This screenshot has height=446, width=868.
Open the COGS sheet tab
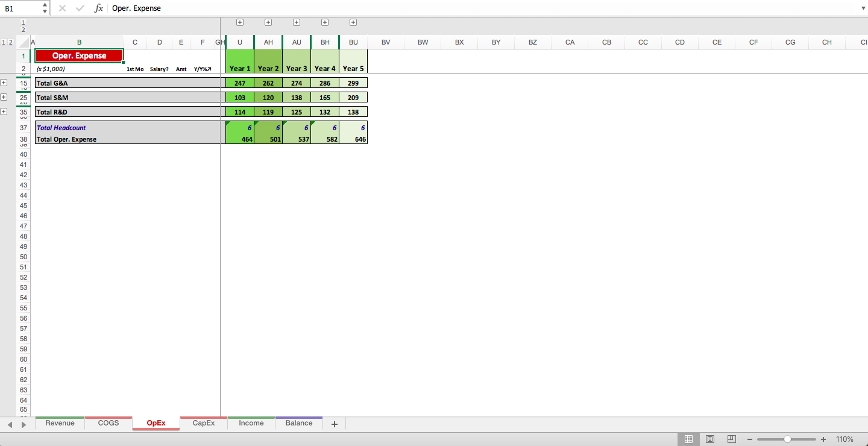108,423
